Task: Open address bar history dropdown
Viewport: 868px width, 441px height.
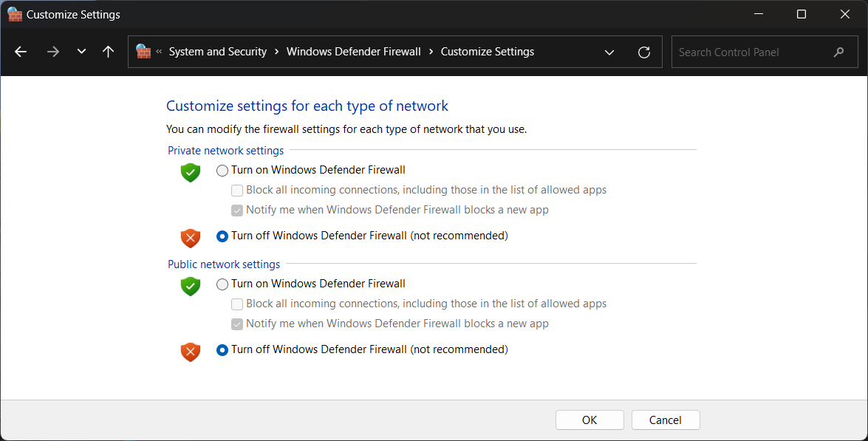Action: (x=609, y=52)
